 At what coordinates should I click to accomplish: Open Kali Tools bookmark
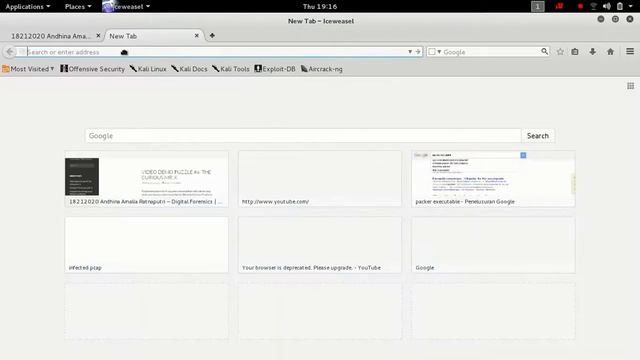pyautogui.click(x=231, y=69)
